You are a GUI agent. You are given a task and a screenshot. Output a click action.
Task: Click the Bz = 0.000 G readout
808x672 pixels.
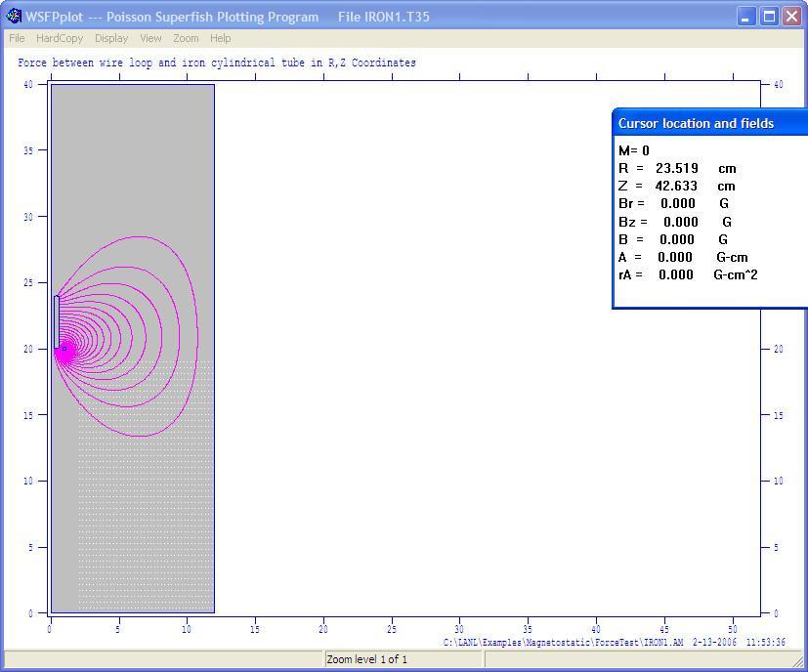point(675,222)
